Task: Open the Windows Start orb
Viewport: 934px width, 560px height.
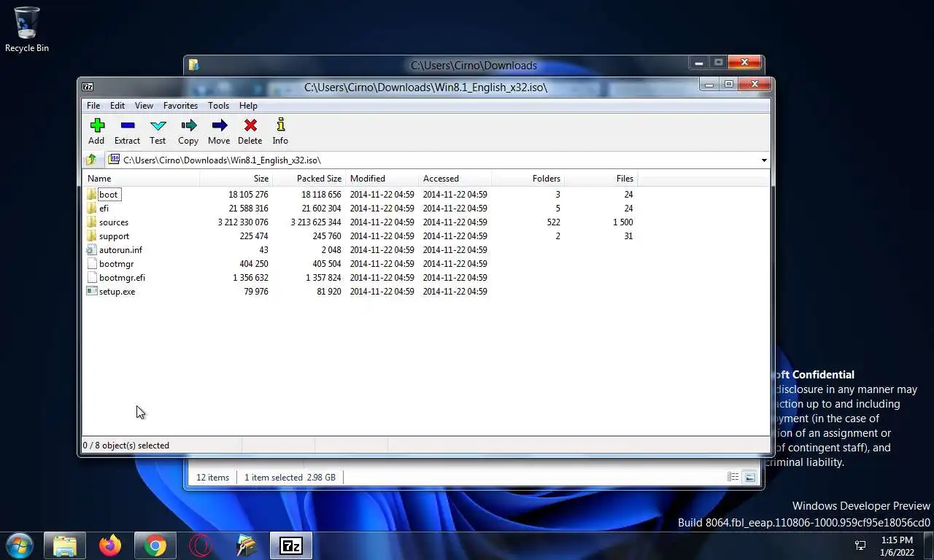Action: 20,545
